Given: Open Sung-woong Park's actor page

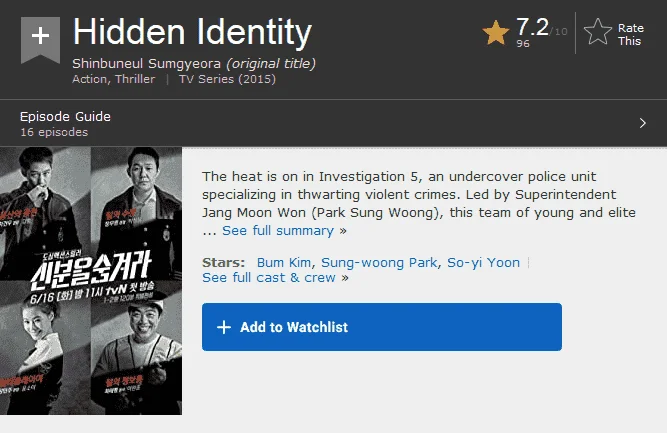Looking at the screenshot, I should [x=379, y=262].
